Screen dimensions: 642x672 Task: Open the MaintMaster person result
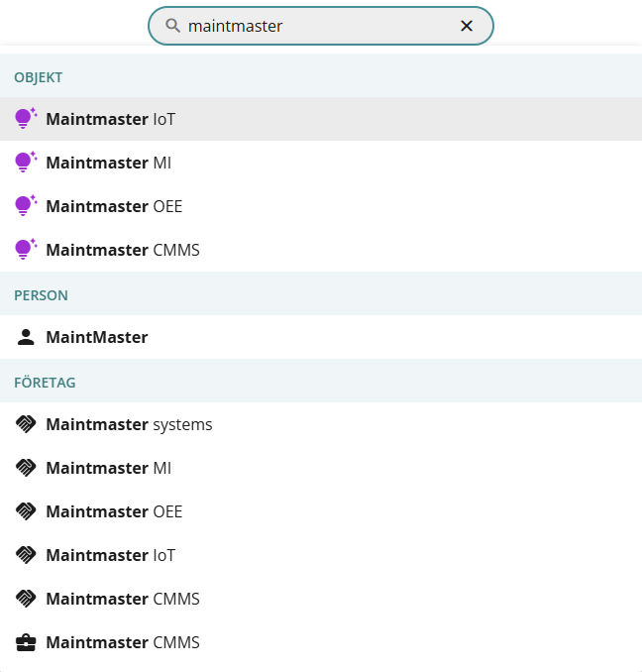click(321, 337)
